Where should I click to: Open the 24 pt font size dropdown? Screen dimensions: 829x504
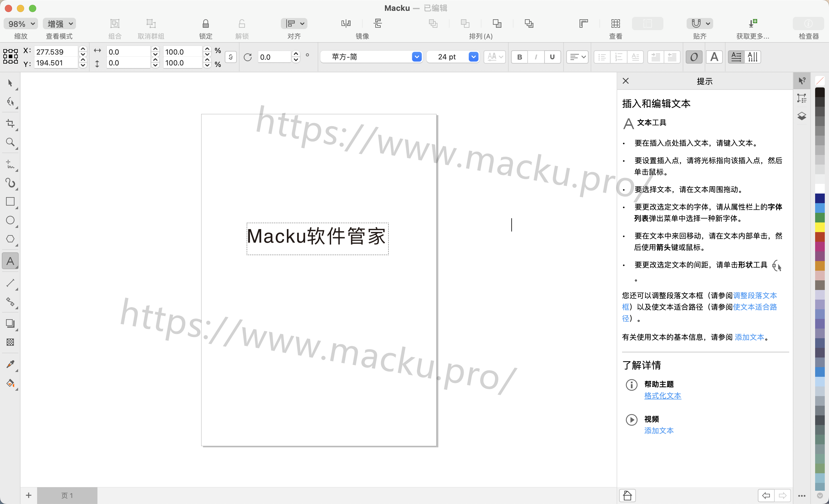(x=473, y=57)
